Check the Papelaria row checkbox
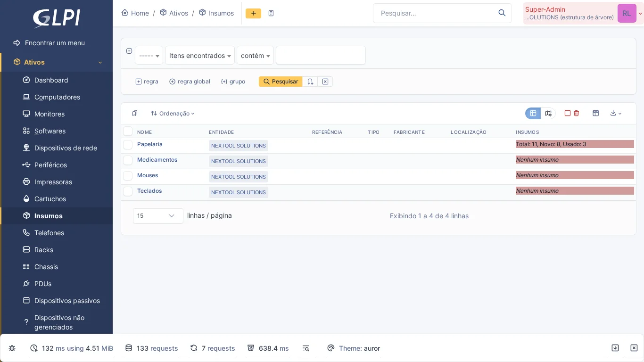This screenshot has height=362, width=644. (x=128, y=145)
